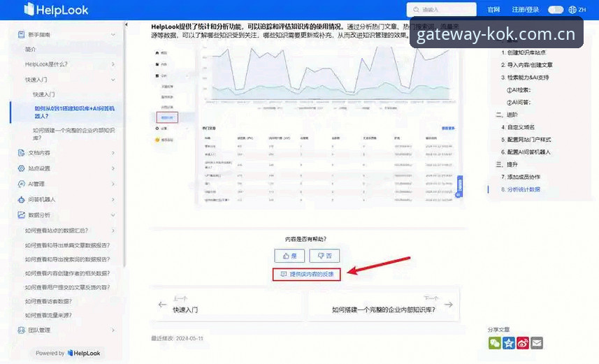Click the 新手指南 book icon
The image size is (599, 364).
pos(22,34)
